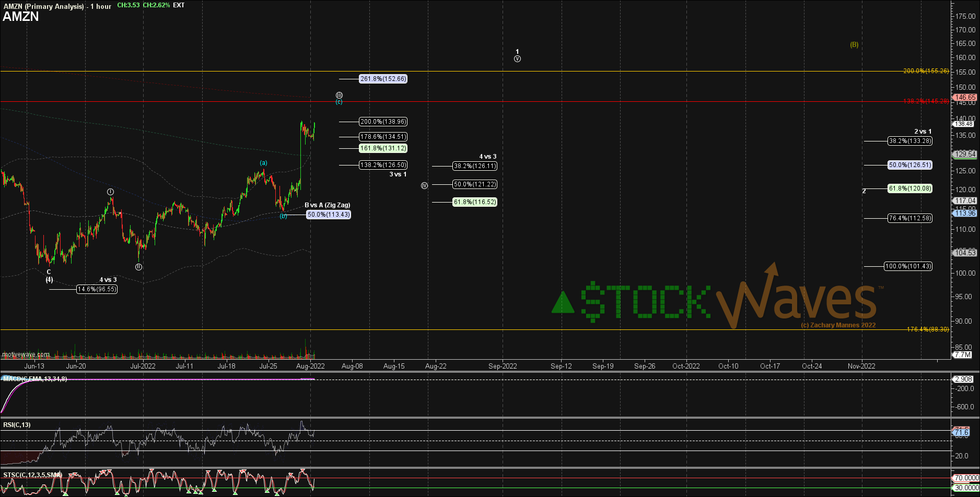The width and height of the screenshot is (980, 497).
Task: Select the 61.8%(120.08) green label
Action: 910,188
